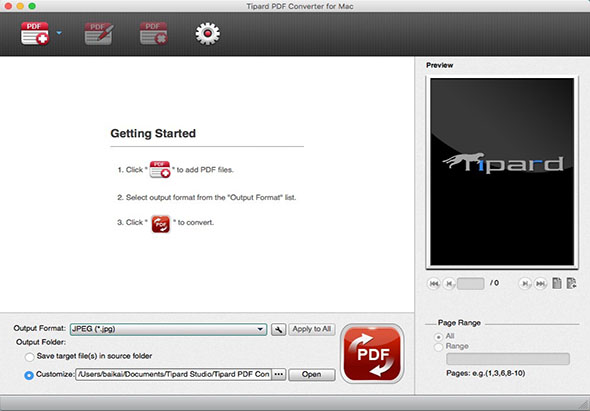Viewport: 590px width, 411px height.
Task: Click the convert icon in Getting Started step 3
Action: [161, 224]
